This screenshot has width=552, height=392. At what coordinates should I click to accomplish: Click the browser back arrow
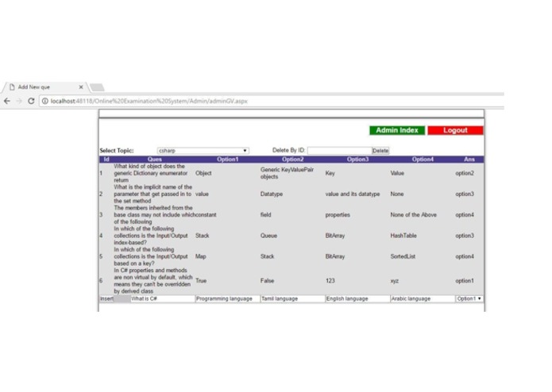click(x=7, y=102)
